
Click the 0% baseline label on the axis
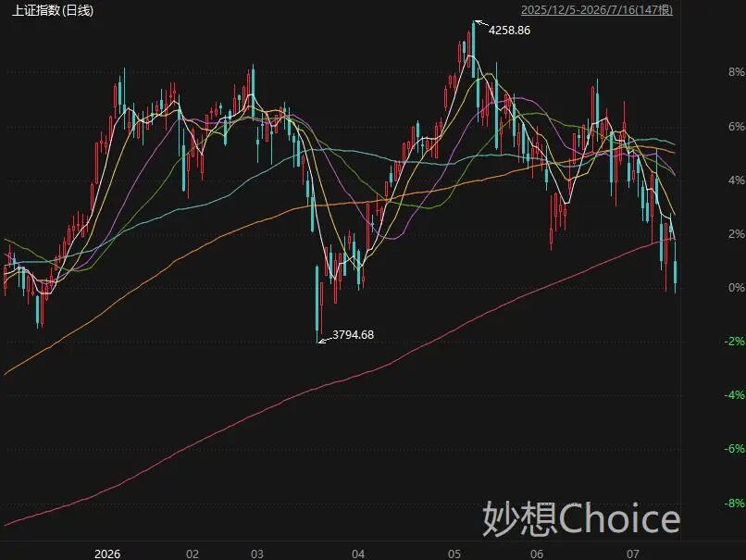(x=736, y=287)
